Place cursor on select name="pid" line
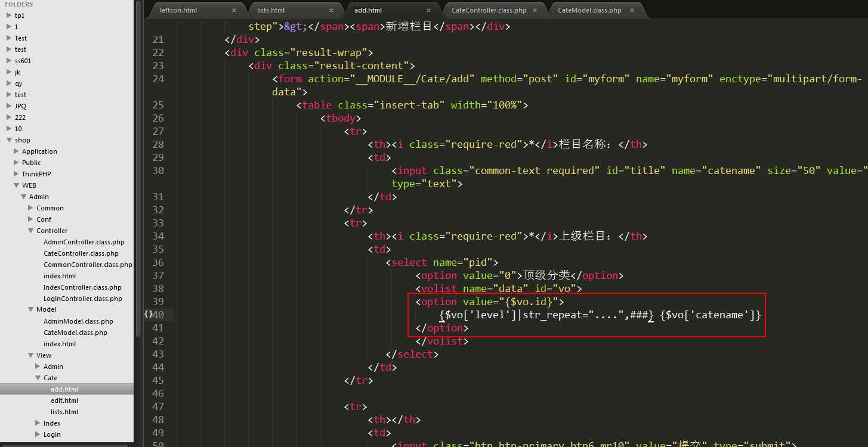 tap(442, 262)
